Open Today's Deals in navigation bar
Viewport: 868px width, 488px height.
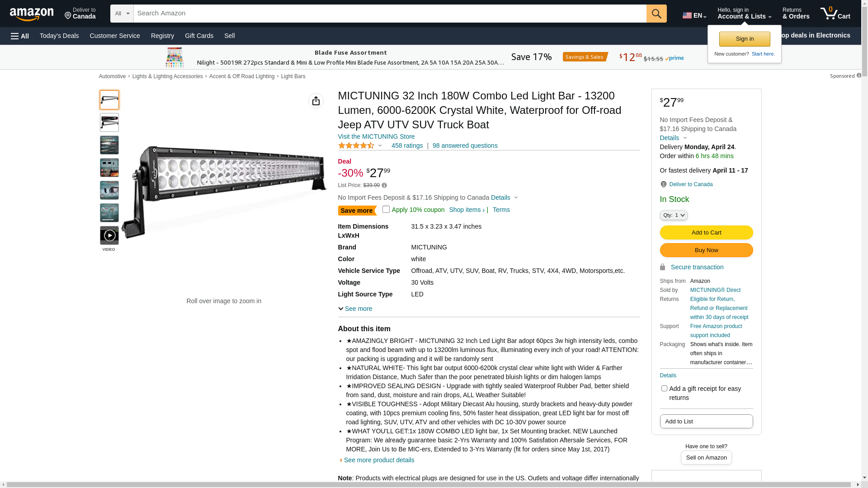(59, 36)
